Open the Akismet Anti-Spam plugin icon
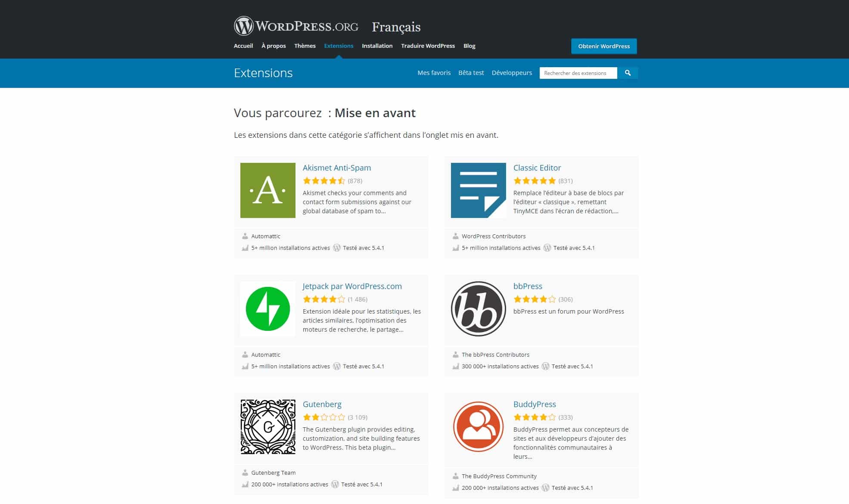 click(267, 190)
